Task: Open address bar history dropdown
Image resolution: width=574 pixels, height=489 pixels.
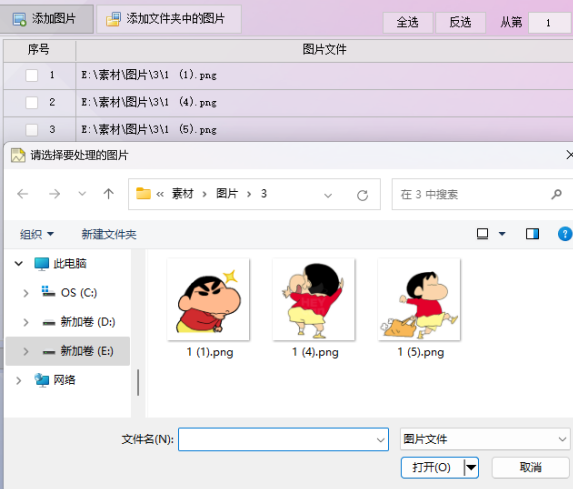Action: [x=328, y=195]
